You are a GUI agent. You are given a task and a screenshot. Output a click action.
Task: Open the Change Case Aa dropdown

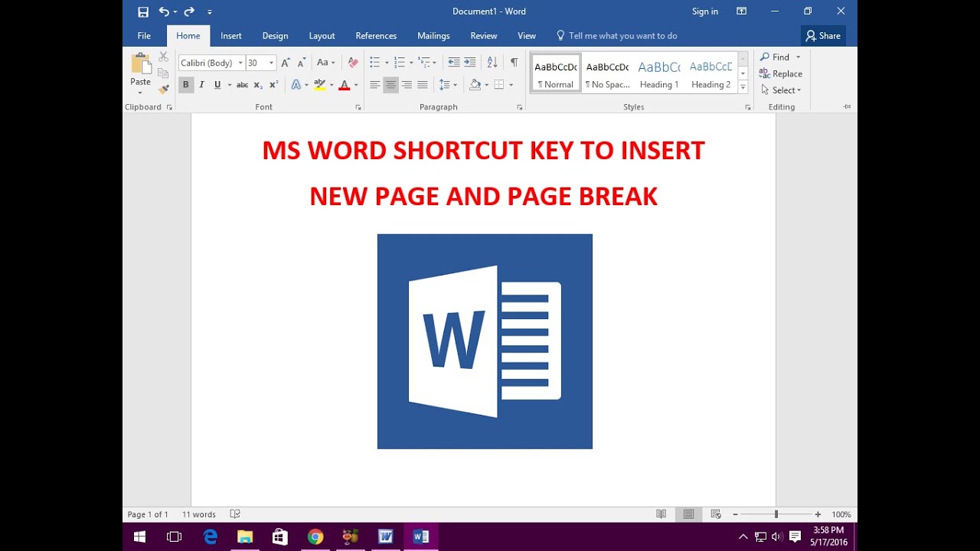pos(326,63)
